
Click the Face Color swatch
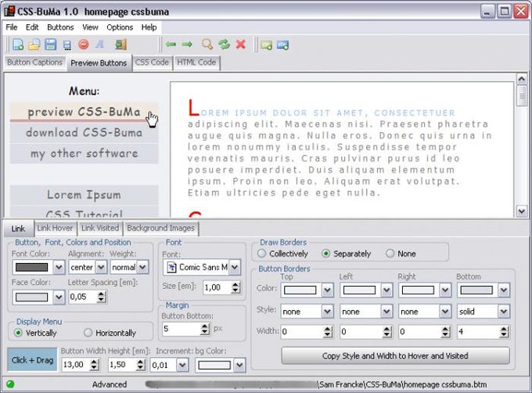tap(32, 297)
